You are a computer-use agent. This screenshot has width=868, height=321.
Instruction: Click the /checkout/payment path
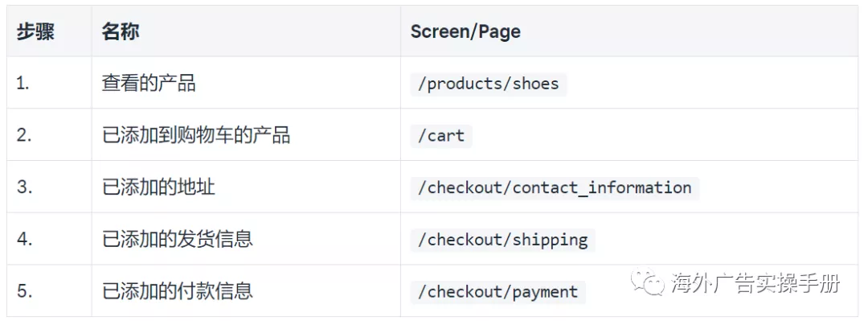[497, 291]
